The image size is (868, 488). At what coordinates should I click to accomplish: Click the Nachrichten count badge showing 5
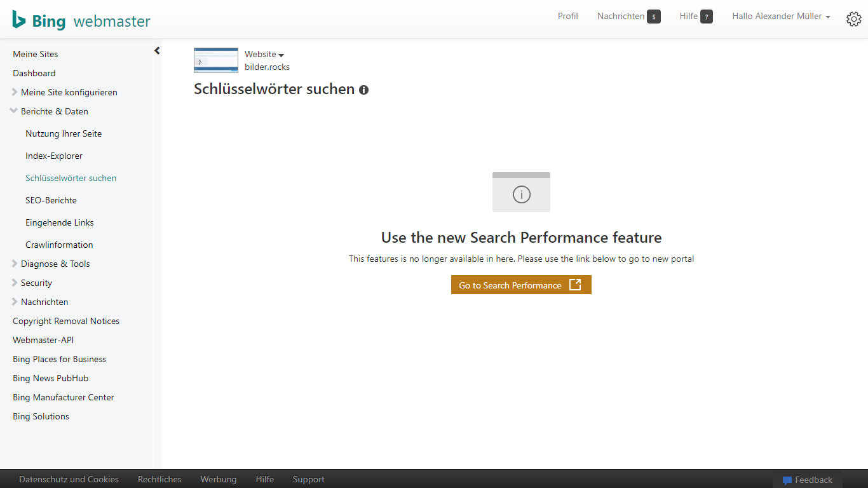(654, 17)
